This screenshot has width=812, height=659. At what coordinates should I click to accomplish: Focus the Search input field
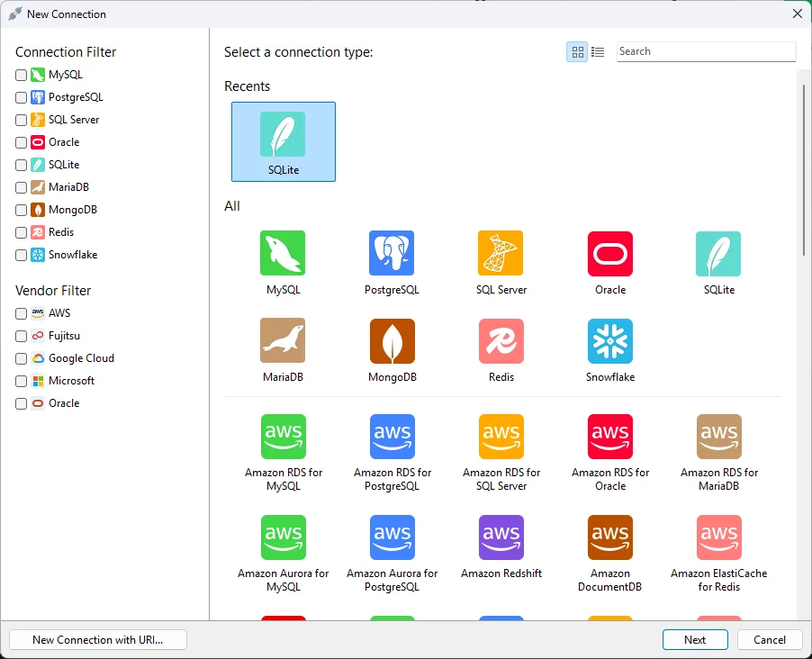pos(707,52)
